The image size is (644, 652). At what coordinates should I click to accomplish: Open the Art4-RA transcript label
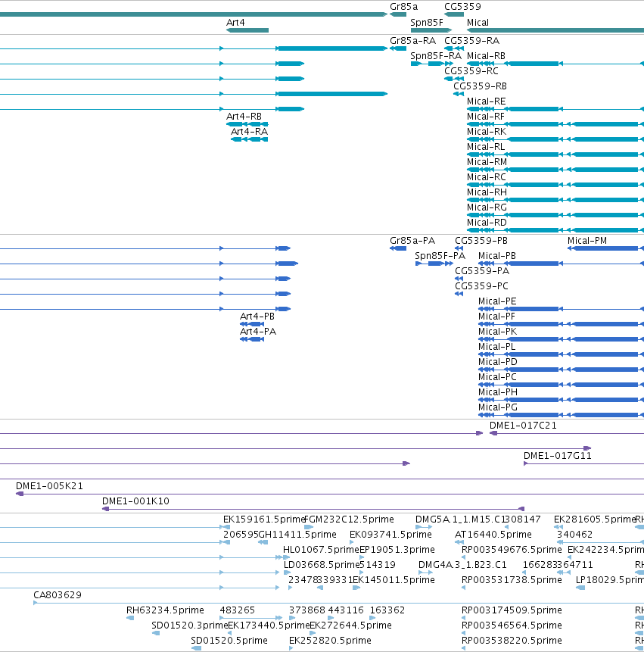(x=249, y=132)
